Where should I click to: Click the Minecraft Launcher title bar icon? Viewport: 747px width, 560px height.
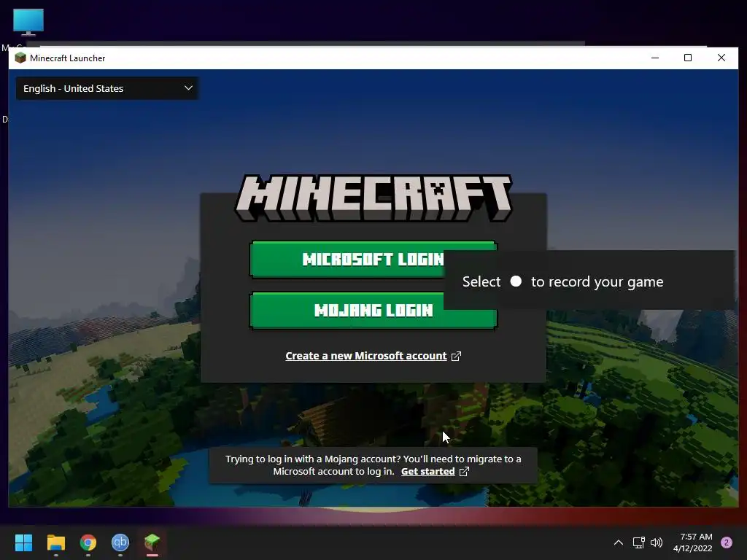[20, 58]
